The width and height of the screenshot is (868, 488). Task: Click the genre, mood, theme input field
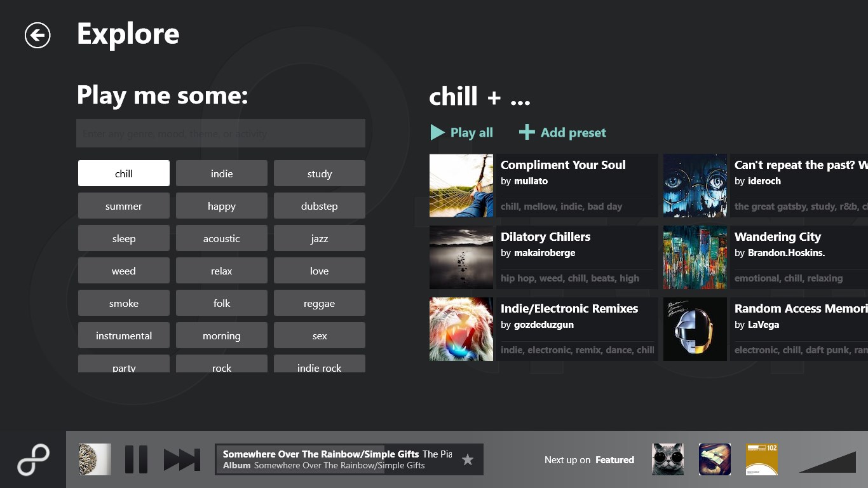pyautogui.click(x=220, y=133)
